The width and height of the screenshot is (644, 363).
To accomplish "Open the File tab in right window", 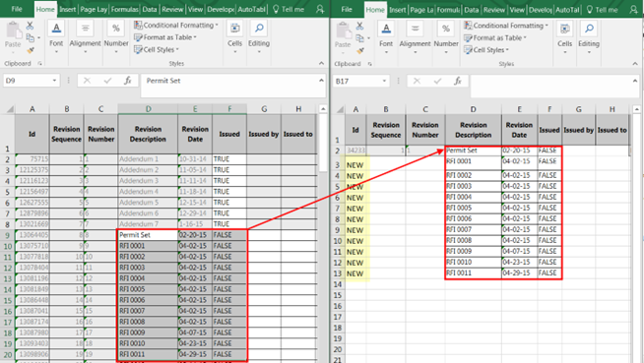I will coord(347,9).
